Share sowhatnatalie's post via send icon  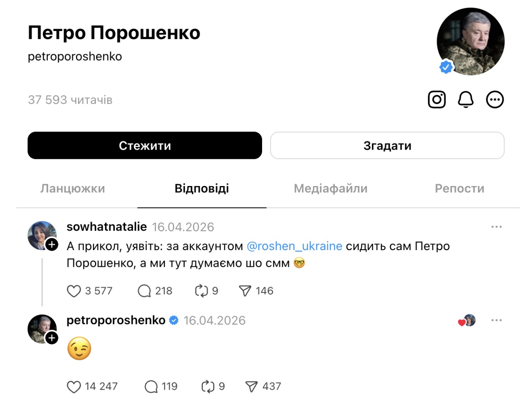pos(245,291)
